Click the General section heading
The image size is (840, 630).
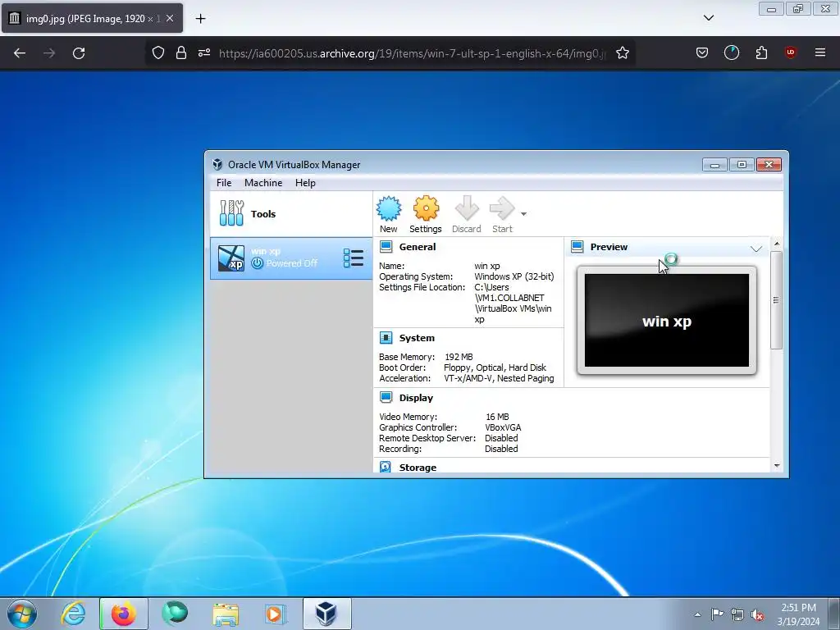(418, 247)
